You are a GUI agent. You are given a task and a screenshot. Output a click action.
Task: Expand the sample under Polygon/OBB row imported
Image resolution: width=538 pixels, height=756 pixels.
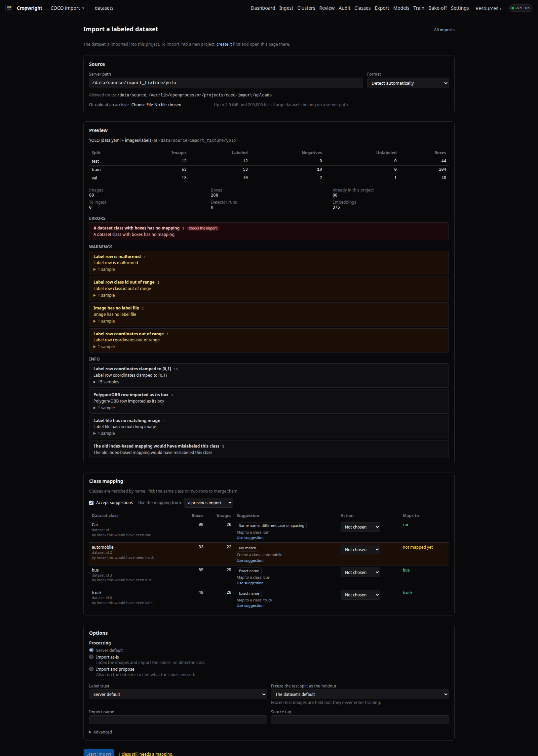tap(104, 408)
